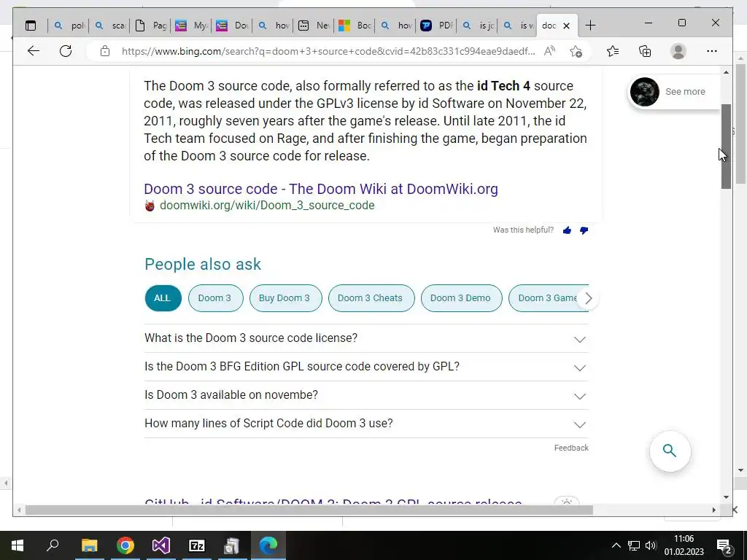Open the profile avatar icon
747x560 pixels.
[x=678, y=51]
